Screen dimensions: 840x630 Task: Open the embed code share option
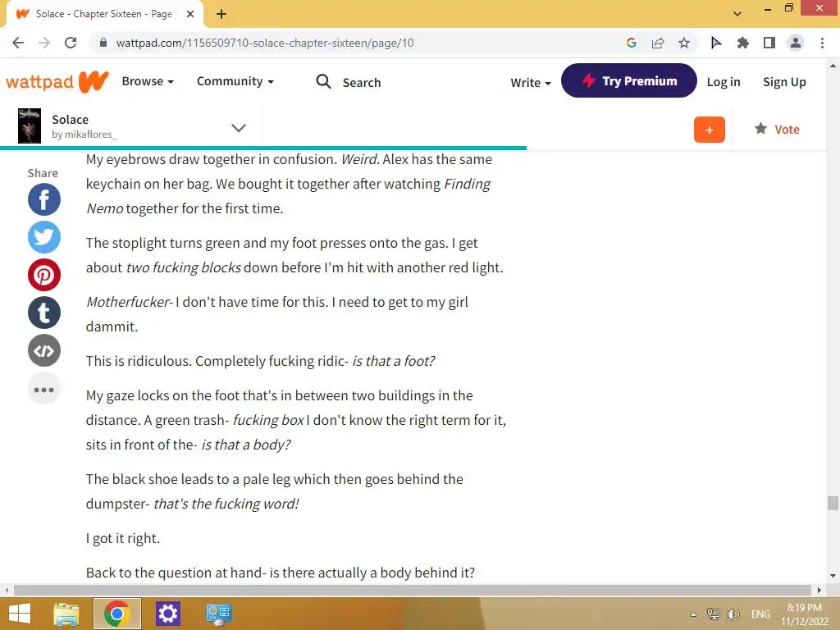[44, 351]
